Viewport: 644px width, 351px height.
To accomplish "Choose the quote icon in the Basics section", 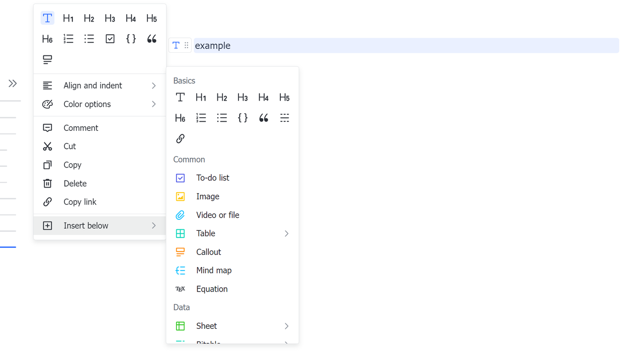I will click(264, 118).
